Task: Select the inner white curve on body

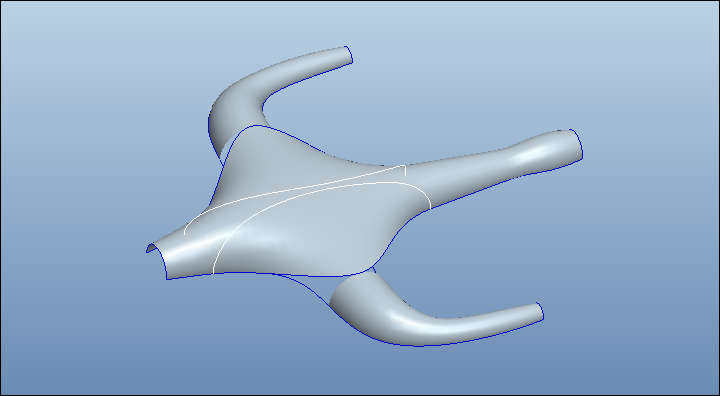Action: [312, 202]
